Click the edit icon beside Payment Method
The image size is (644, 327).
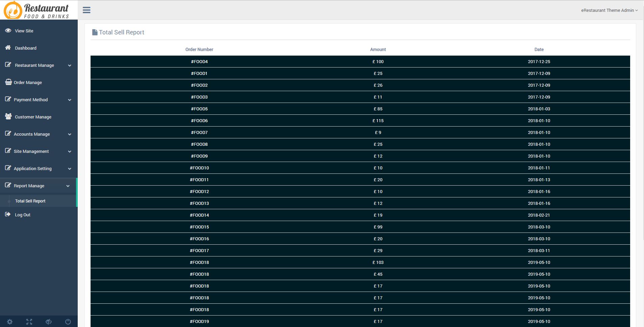(x=8, y=99)
